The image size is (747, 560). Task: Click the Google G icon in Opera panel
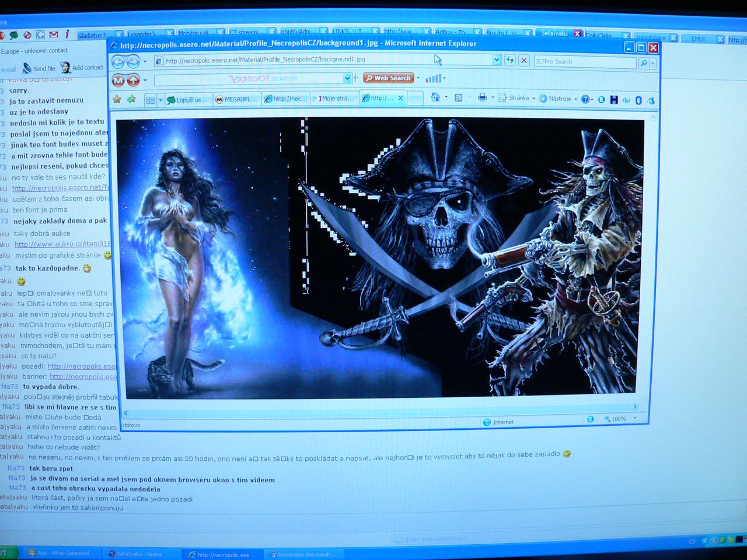[x=40, y=35]
